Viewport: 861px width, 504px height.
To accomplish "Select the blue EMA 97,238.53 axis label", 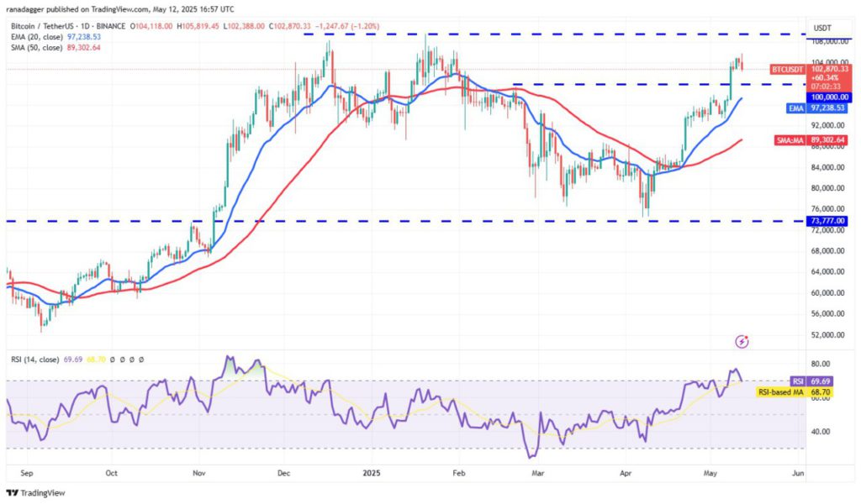I will tap(816, 108).
